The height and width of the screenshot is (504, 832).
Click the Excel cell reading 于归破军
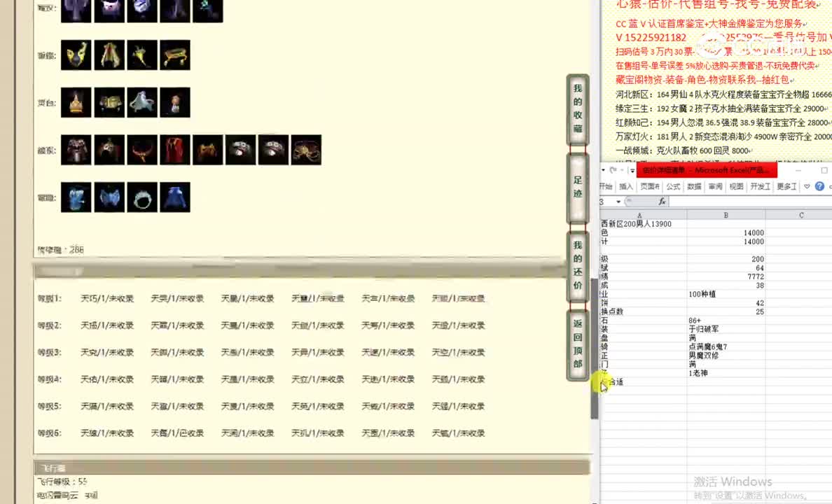coord(726,329)
